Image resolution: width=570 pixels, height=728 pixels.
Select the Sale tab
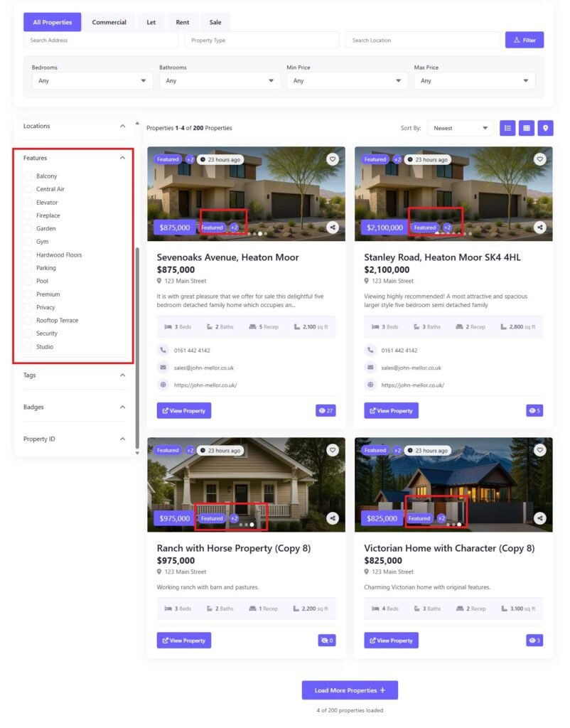215,22
